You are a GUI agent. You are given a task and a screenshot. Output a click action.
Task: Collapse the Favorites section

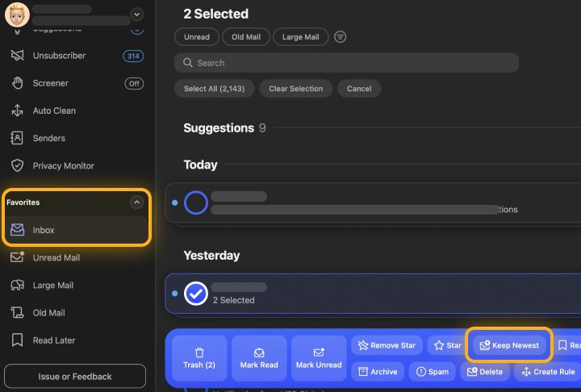[136, 202]
